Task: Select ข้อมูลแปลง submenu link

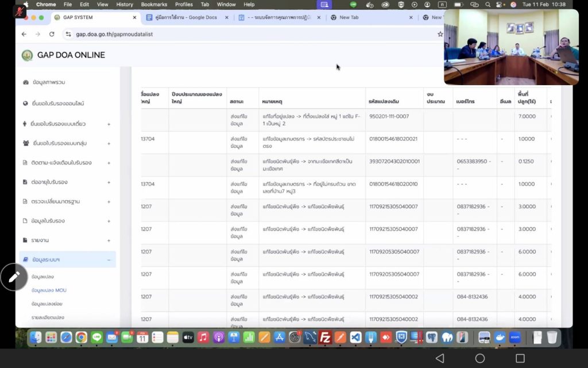Action: click(x=42, y=277)
